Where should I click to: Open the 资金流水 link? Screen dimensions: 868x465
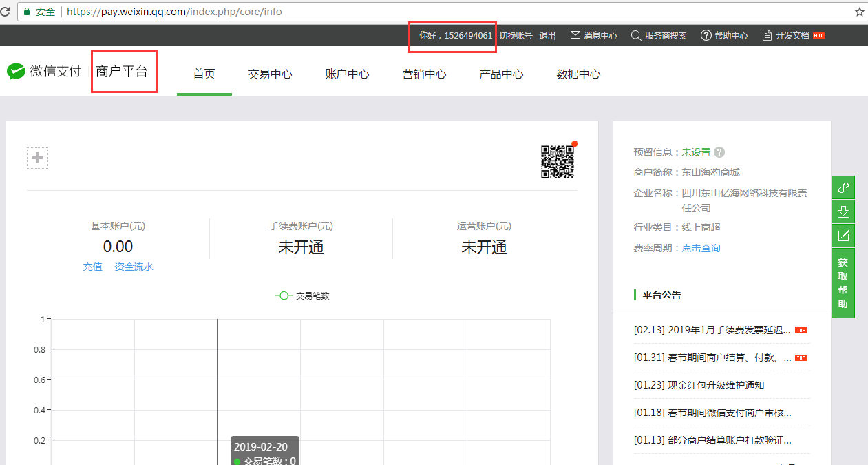134,267
